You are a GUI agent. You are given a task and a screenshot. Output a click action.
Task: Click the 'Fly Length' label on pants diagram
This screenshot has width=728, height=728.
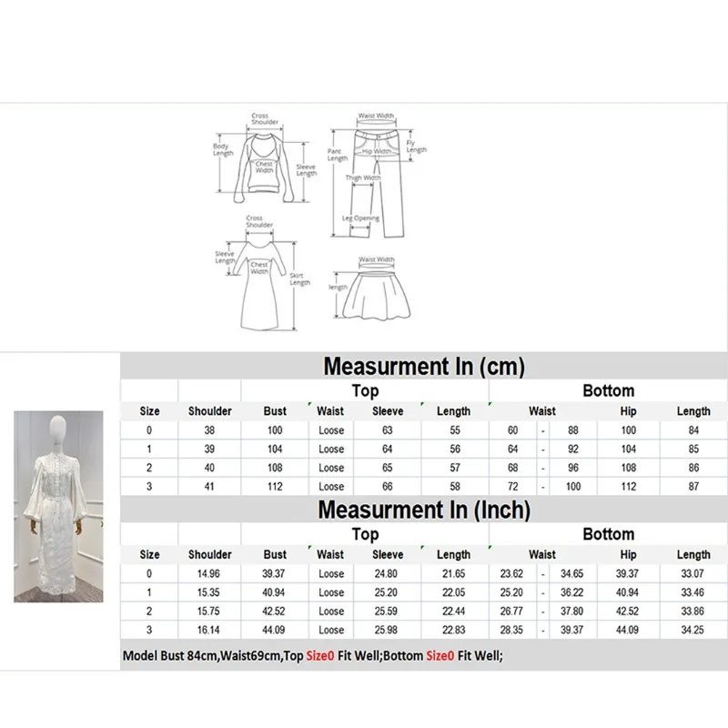click(416, 147)
